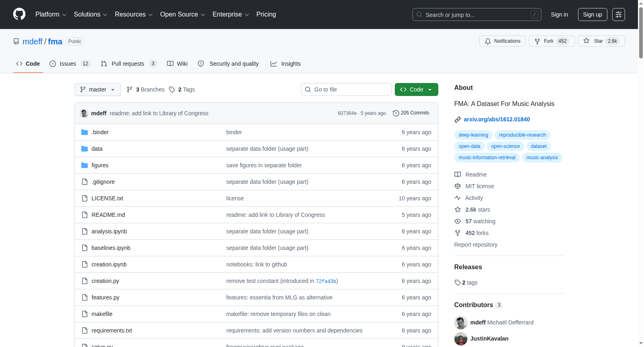Star the fma repository
This screenshot has width=644, height=347.
click(601, 41)
